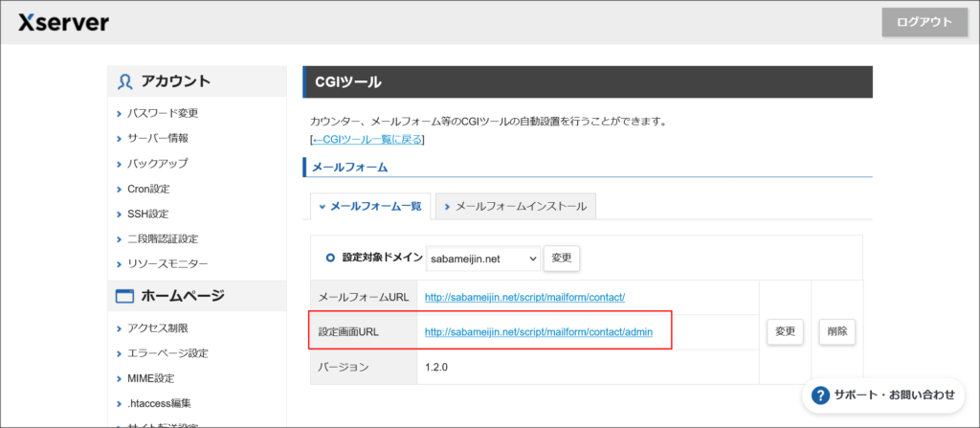Click chevron before メールフォームインストール tab
Viewport: 980px width, 428px height.
(447, 207)
